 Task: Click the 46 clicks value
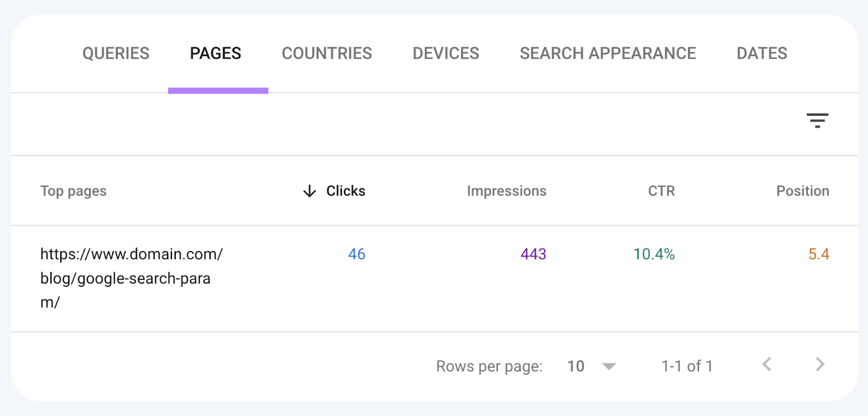[356, 254]
